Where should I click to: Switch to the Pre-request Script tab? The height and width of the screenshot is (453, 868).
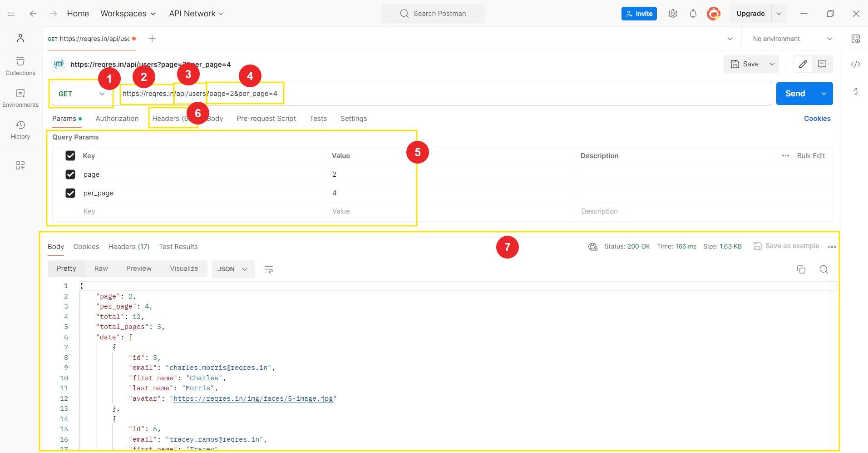tap(266, 119)
